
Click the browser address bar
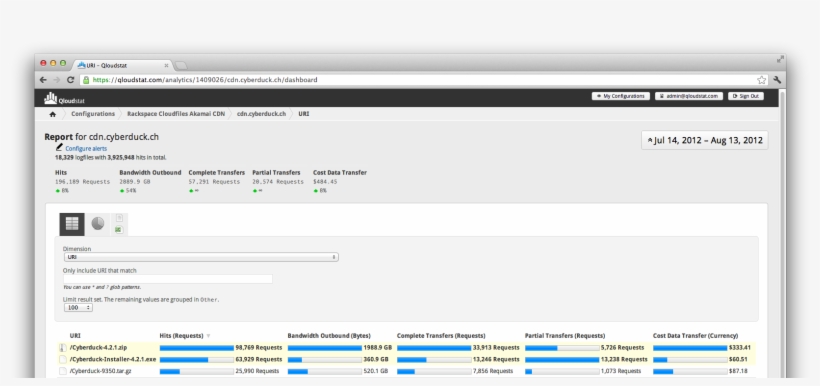[424, 80]
